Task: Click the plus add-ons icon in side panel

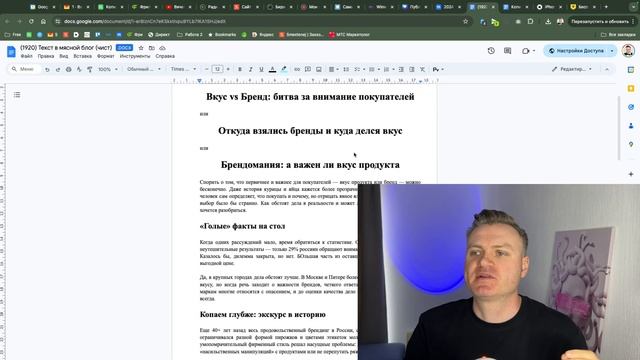Action: [x=631, y=174]
